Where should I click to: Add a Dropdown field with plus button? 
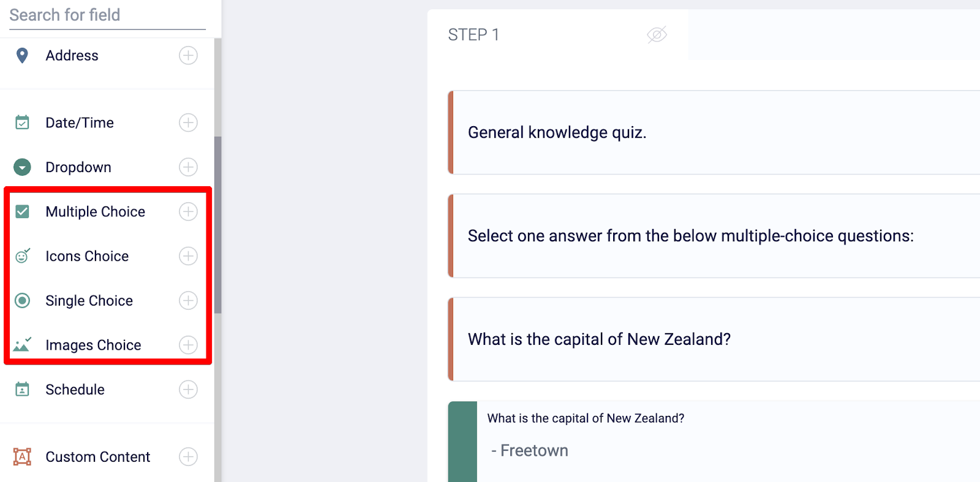[188, 167]
